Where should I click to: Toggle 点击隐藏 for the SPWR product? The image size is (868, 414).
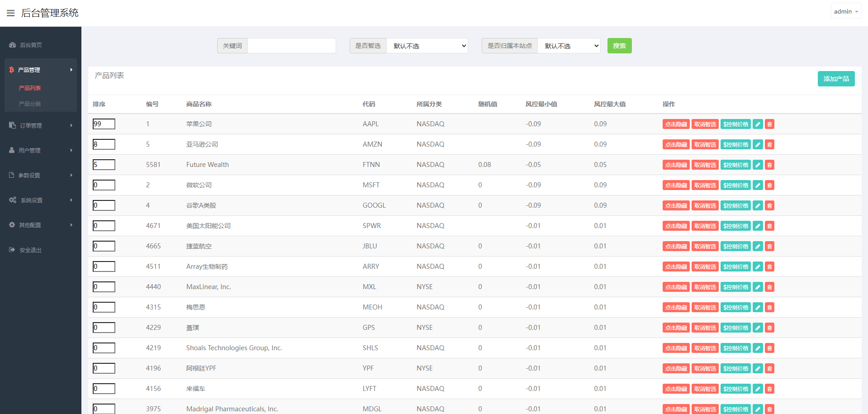(676, 226)
